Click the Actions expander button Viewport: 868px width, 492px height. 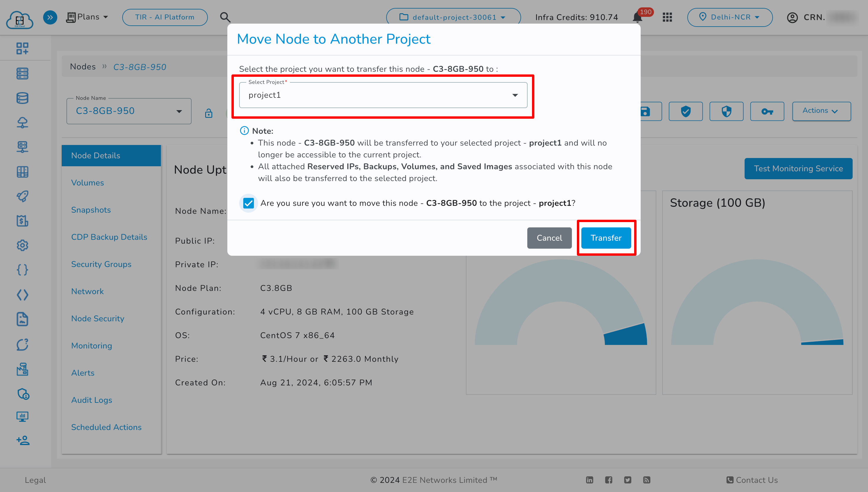pyautogui.click(x=820, y=110)
